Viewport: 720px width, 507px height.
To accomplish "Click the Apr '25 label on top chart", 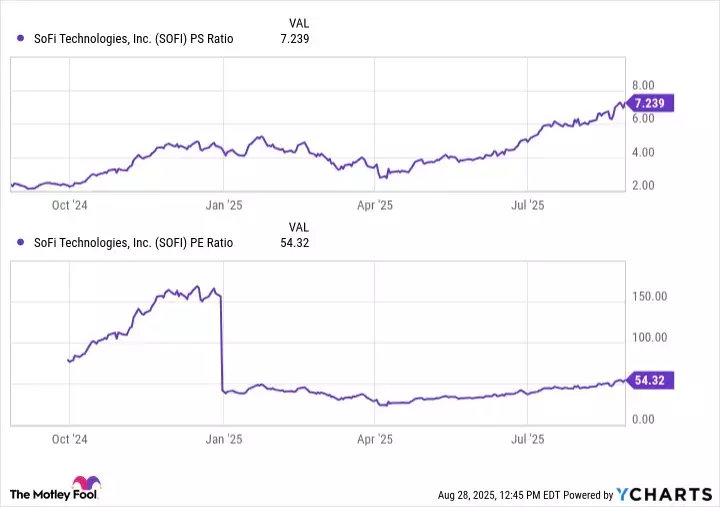I will [x=374, y=205].
